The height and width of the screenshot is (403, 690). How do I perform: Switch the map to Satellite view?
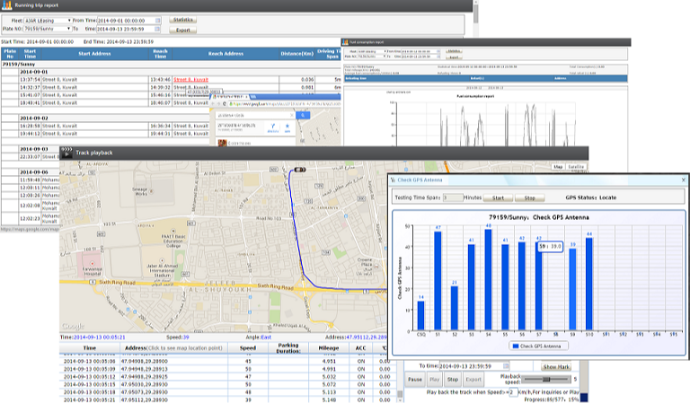pos(576,166)
